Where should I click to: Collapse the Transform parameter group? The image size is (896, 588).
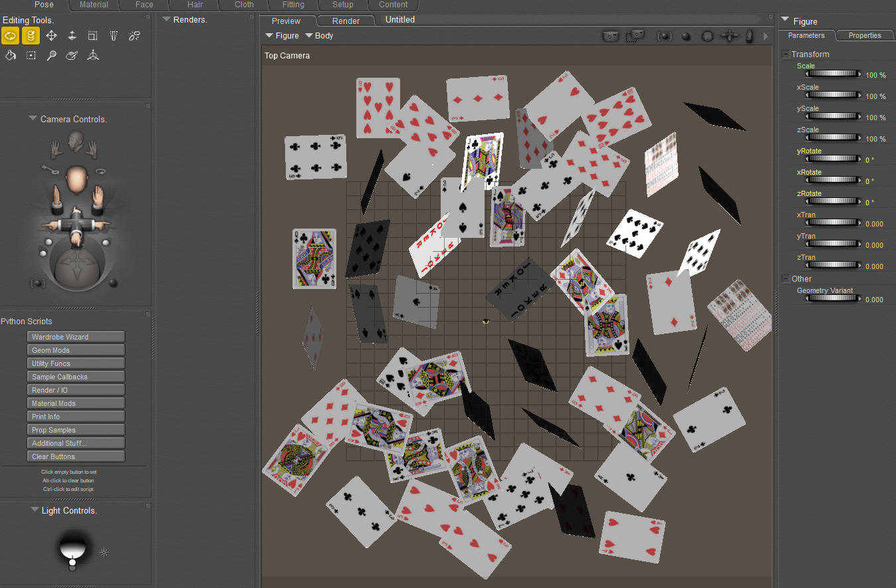(786, 54)
